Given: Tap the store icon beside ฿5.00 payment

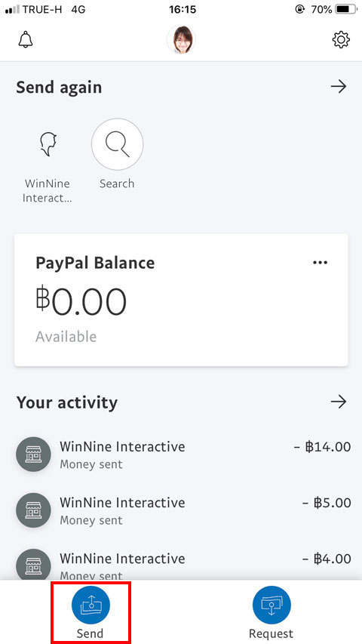Looking at the screenshot, I should point(33,510).
